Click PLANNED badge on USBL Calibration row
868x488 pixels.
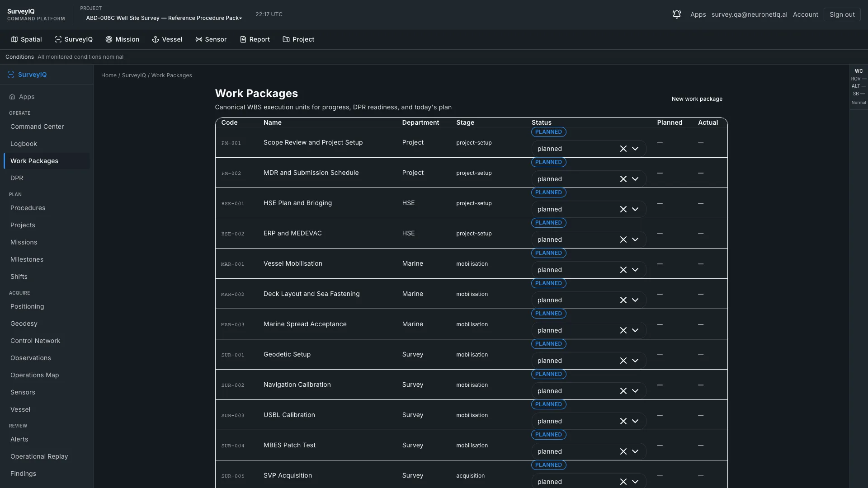click(548, 404)
